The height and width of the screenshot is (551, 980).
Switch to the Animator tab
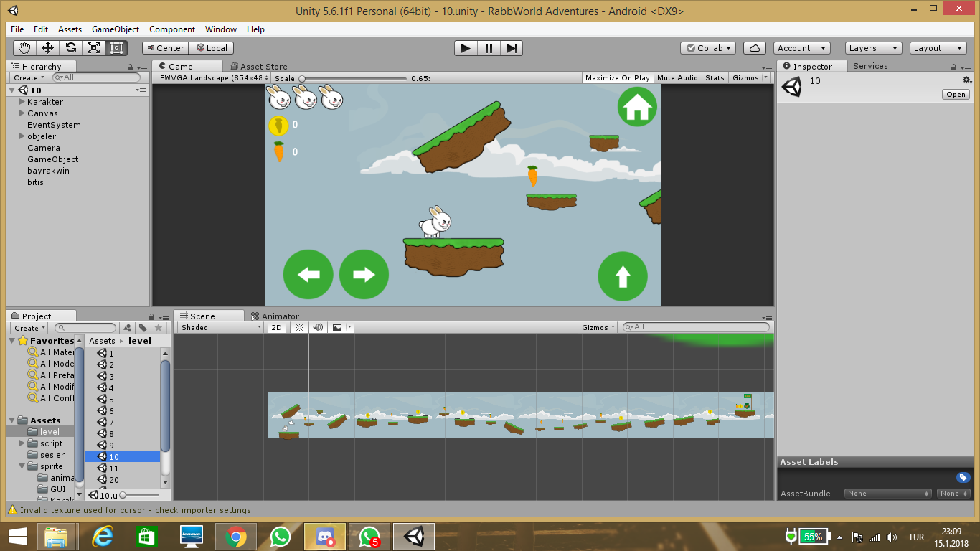(275, 316)
